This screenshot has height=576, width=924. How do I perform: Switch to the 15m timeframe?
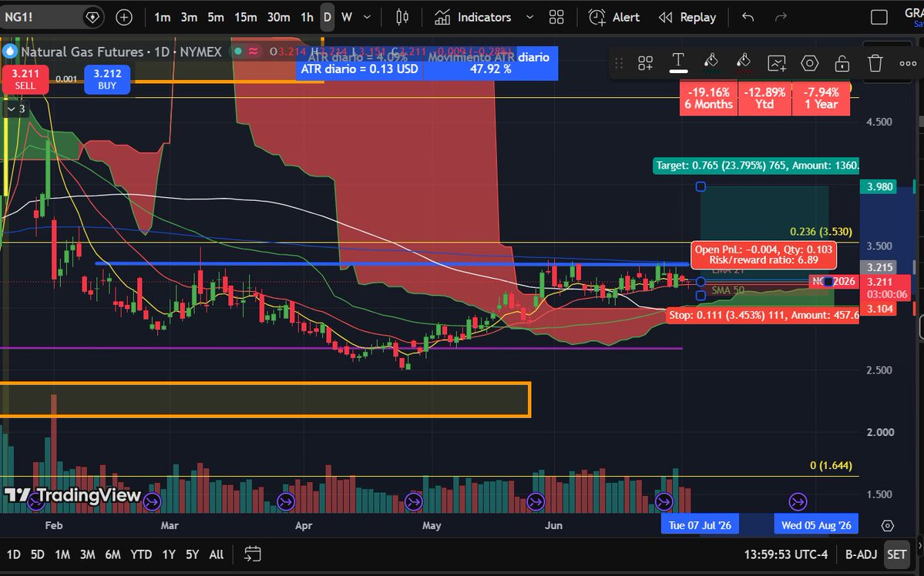click(x=246, y=17)
